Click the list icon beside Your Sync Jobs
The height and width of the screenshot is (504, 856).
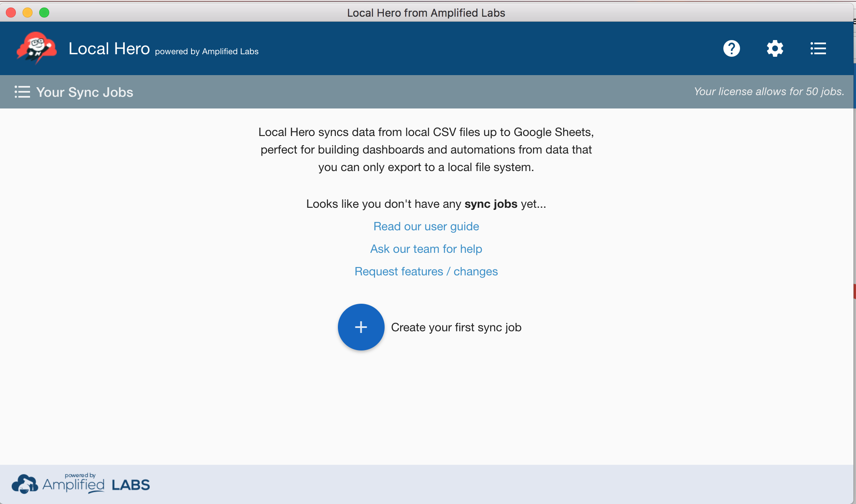click(x=22, y=92)
